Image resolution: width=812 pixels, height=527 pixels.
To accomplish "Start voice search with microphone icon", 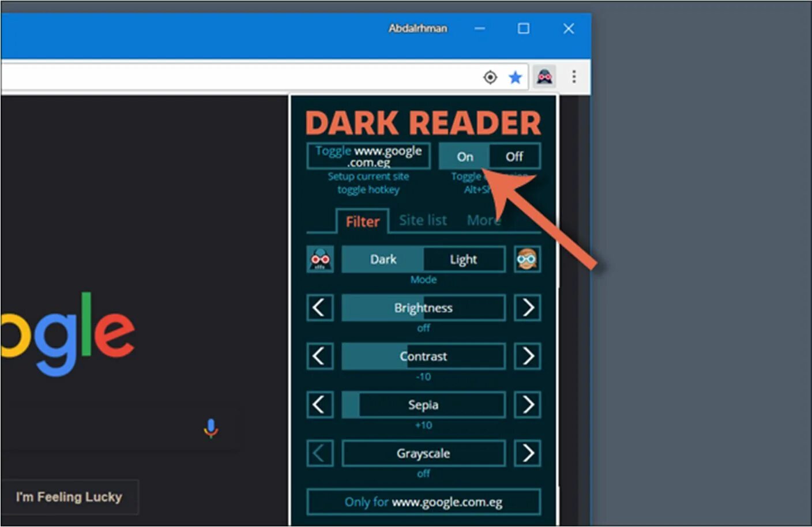I will pos(211,428).
